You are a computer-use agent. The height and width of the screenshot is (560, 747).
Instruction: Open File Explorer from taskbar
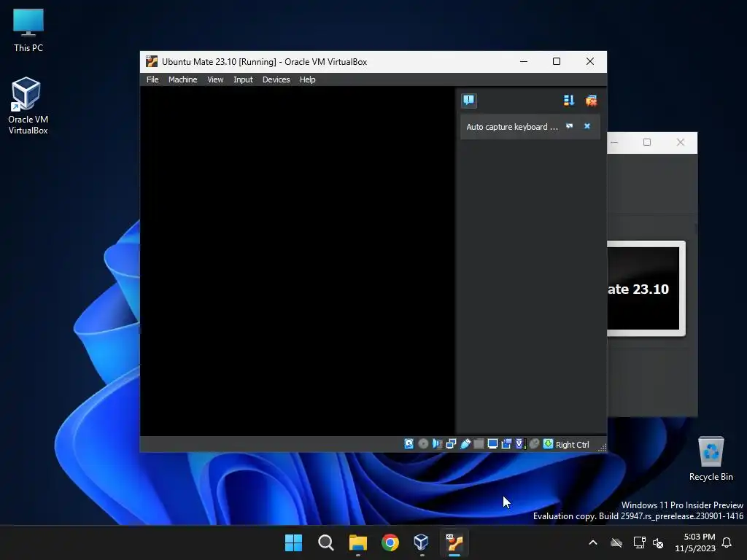[357, 542]
